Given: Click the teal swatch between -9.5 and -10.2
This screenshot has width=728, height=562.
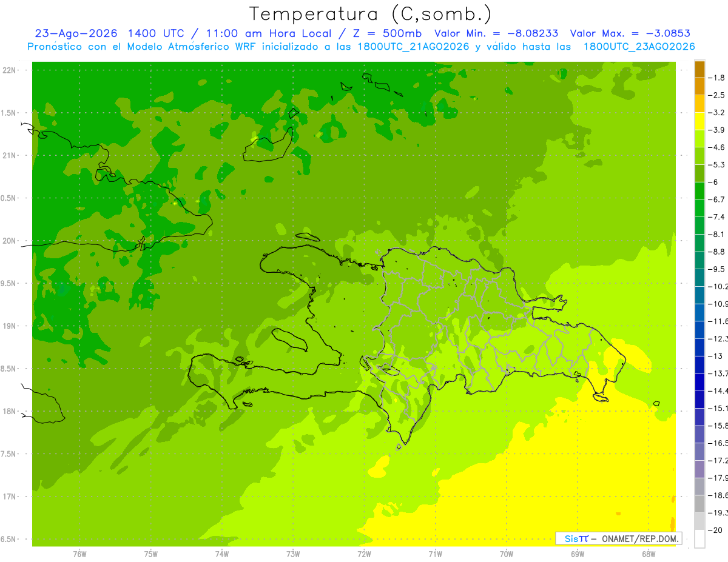Looking at the screenshot, I should pos(699,278).
